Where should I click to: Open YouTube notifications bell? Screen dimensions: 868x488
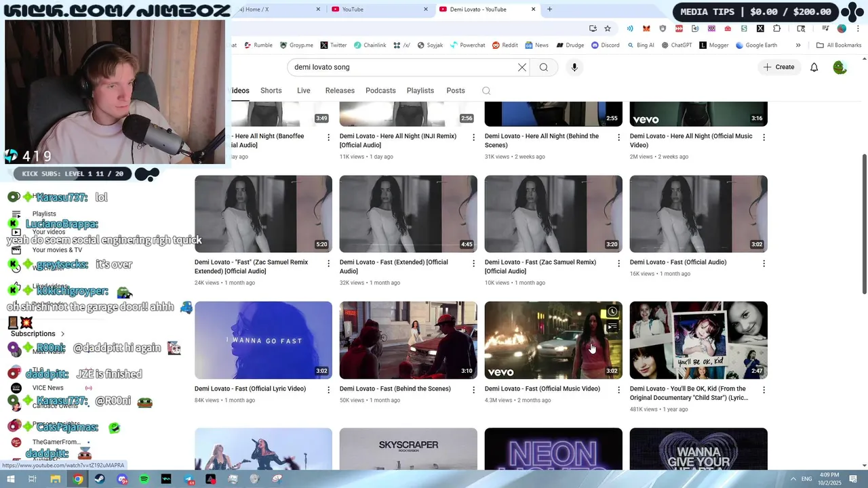tap(814, 67)
